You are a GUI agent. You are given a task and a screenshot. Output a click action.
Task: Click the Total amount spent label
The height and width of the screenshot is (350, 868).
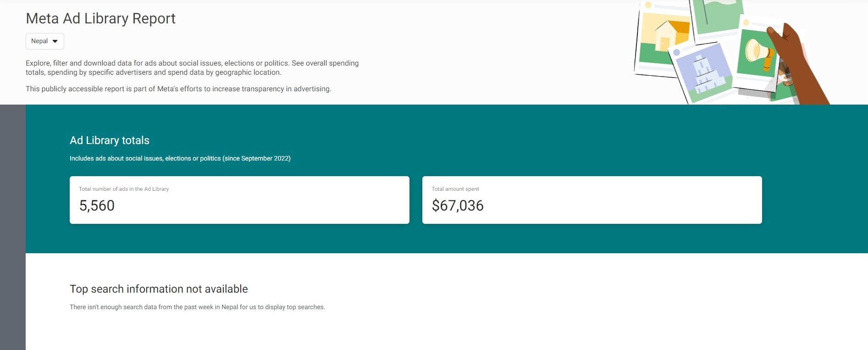point(455,189)
